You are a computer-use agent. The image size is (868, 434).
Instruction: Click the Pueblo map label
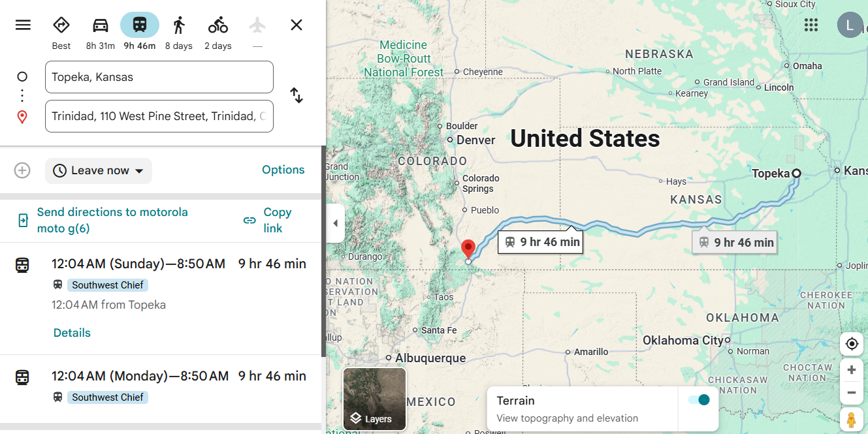(485, 210)
